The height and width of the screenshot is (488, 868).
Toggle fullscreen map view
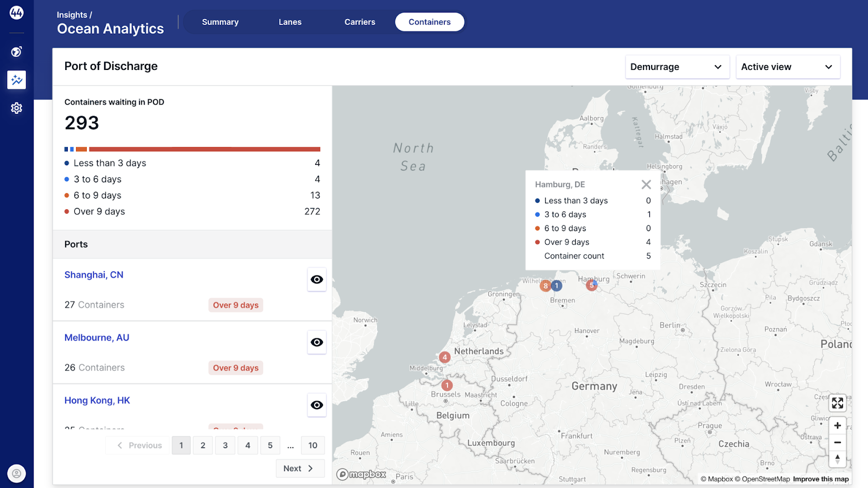(838, 403)
